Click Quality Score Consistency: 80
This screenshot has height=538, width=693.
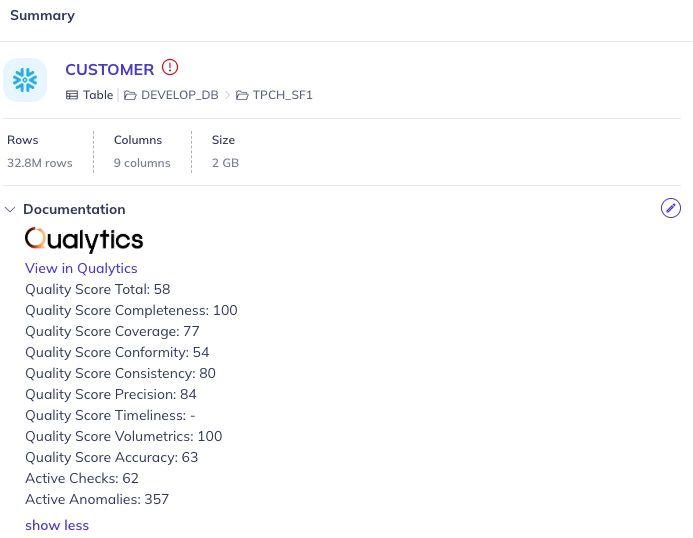point(120,373)
